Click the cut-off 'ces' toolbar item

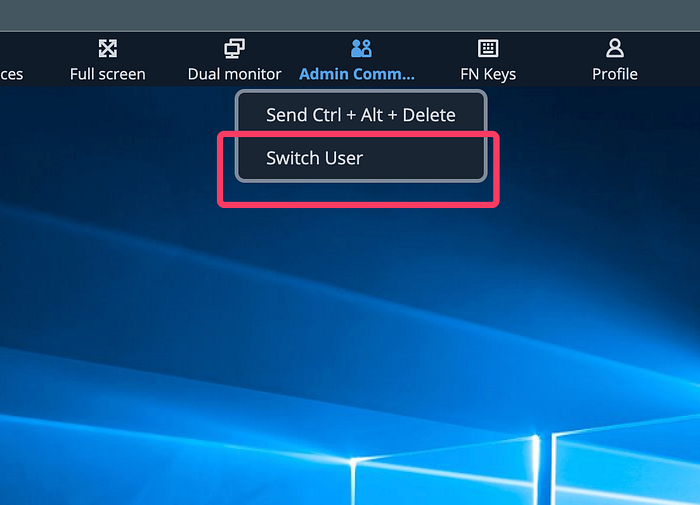click(12, 74)
